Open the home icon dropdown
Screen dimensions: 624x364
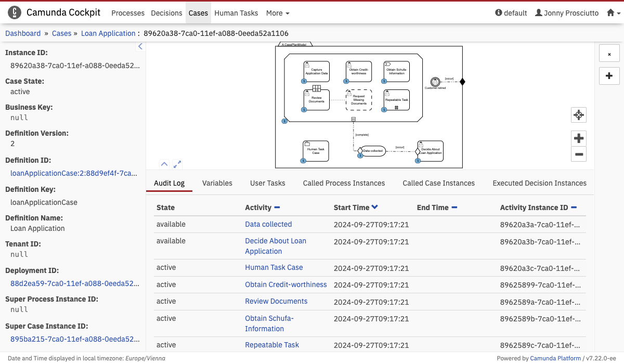point(614,13)
